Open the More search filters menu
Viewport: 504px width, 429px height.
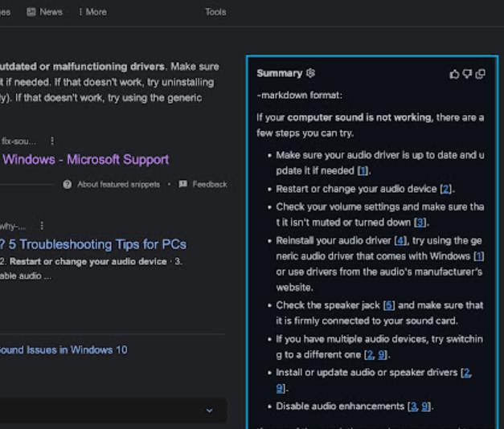coord(91,12)
